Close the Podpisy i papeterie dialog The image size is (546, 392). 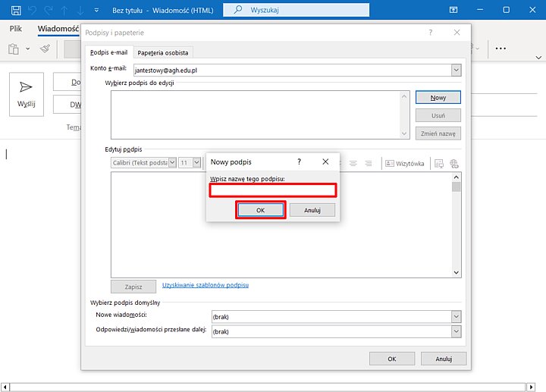tap(457, 33)
